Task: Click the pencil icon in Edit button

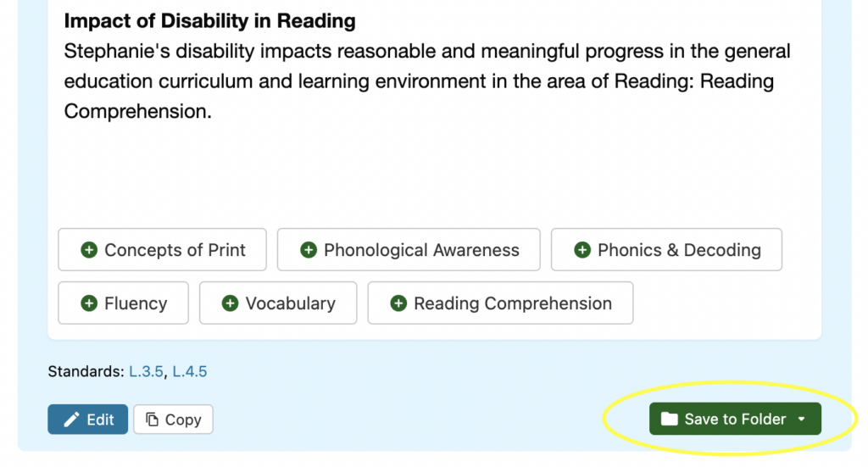Action: click(72, 420)
